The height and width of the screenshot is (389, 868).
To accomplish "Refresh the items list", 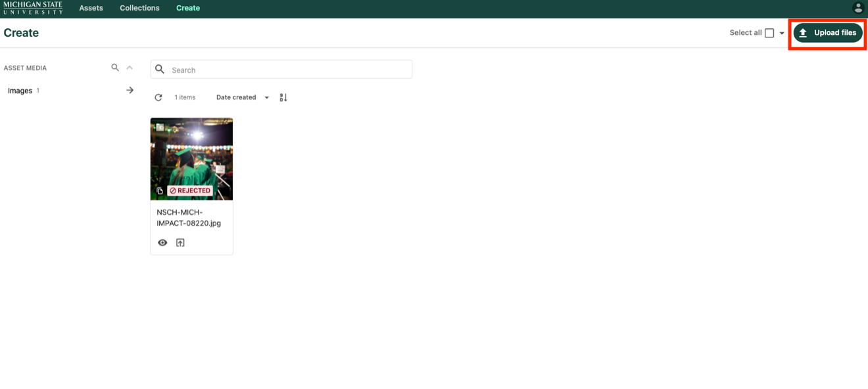I will [158, 97].
